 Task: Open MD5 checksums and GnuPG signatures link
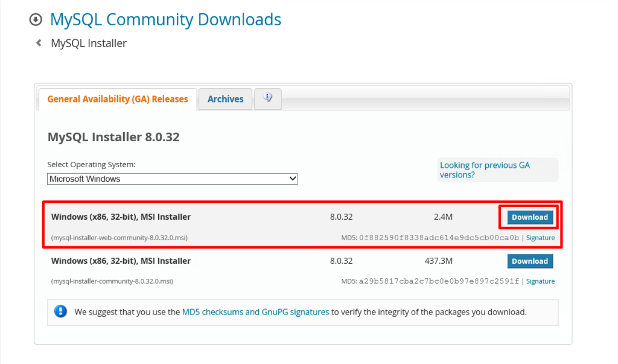point(255,312)
